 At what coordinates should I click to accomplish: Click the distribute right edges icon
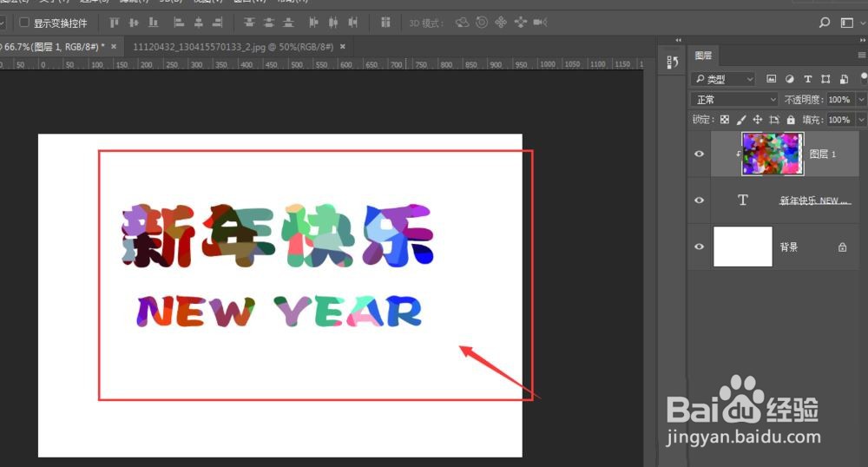352,23
